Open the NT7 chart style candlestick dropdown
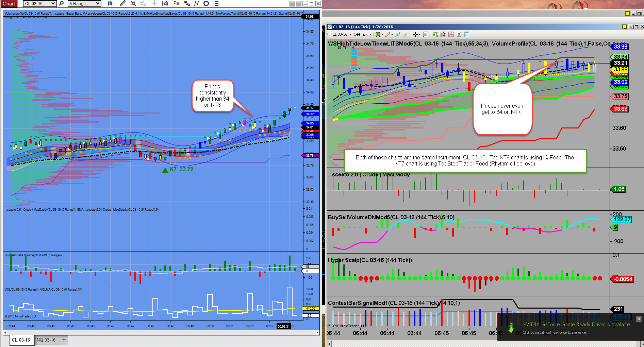Viewport: 644px width, 347px height. (x=379, y=34)
